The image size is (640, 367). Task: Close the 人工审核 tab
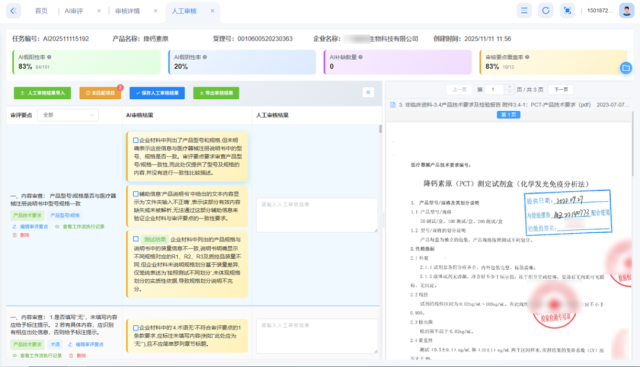click(212, 11)
